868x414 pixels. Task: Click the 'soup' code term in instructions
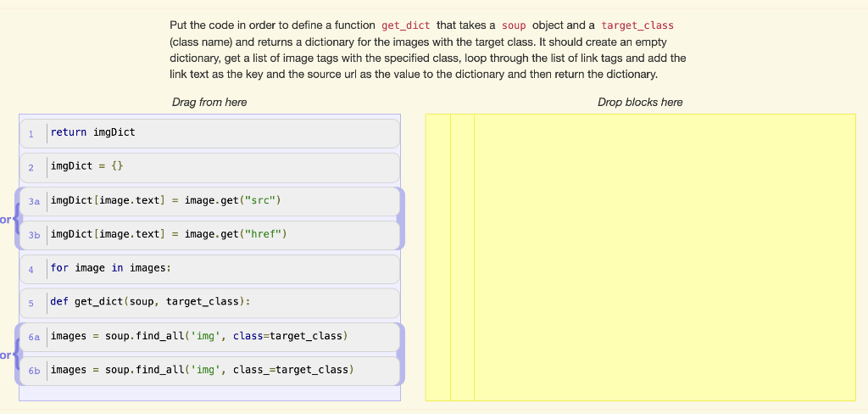(x=514, y=25)
